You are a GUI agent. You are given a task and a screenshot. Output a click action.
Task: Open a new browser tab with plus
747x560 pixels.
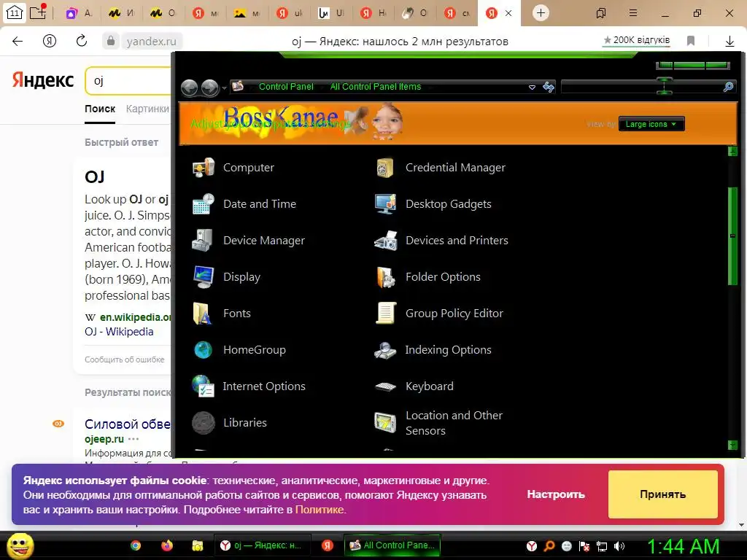point(541,13)
